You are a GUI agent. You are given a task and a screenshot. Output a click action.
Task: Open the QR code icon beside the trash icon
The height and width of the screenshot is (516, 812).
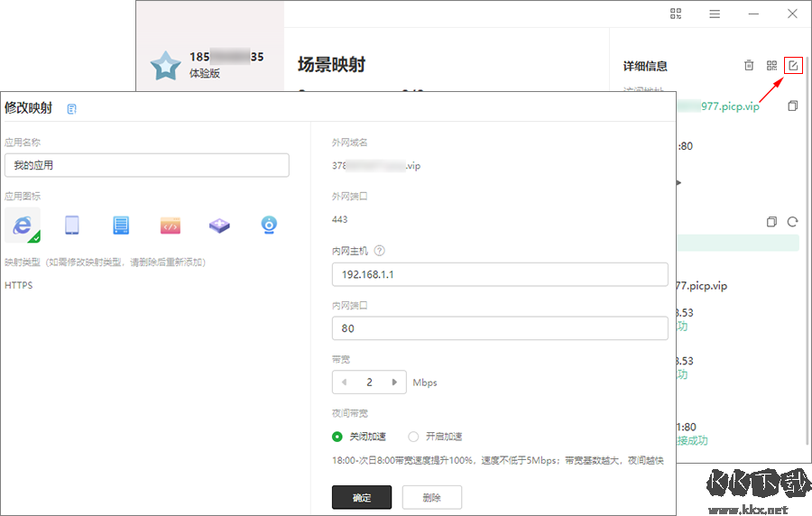771,65
